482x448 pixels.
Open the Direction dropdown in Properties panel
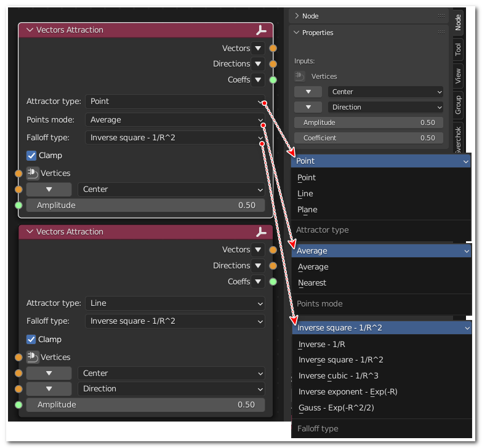click(x=385, y=107)
